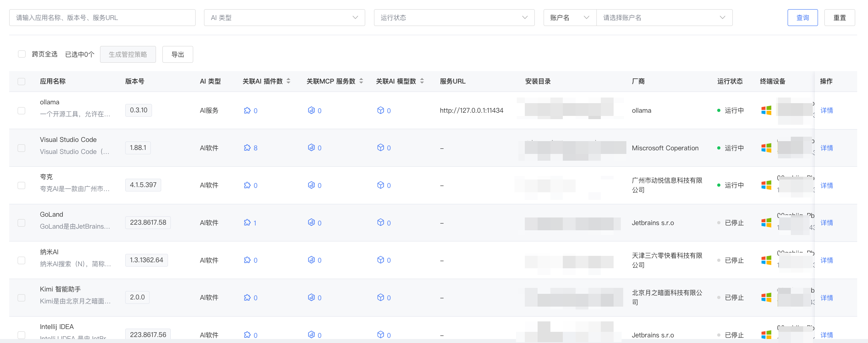This screenshot has width=868, height=343.
Task: Click version tag 223.8617.58
Action: (x=148, y=222)
